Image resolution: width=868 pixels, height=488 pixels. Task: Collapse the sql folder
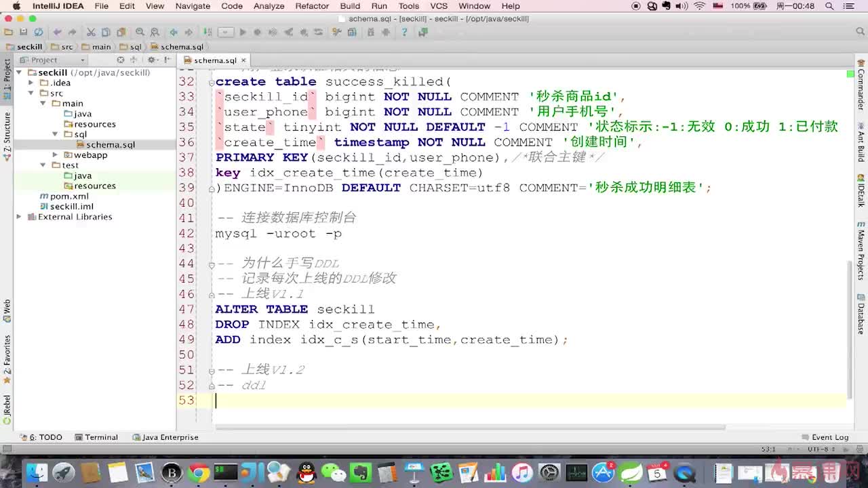click(x=56, y=134)
